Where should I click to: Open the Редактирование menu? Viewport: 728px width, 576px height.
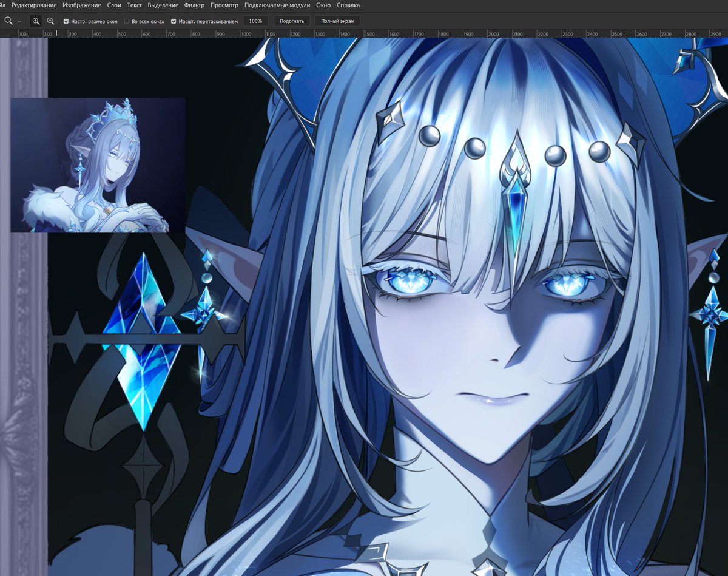tap(34, 5)
